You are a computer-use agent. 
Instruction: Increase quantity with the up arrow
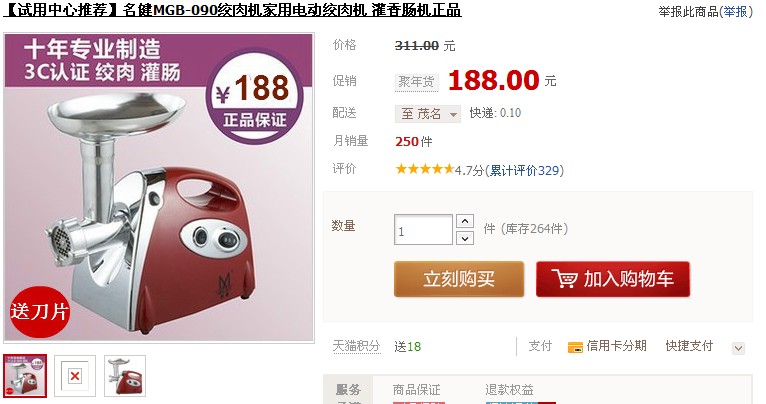point(465,222)
